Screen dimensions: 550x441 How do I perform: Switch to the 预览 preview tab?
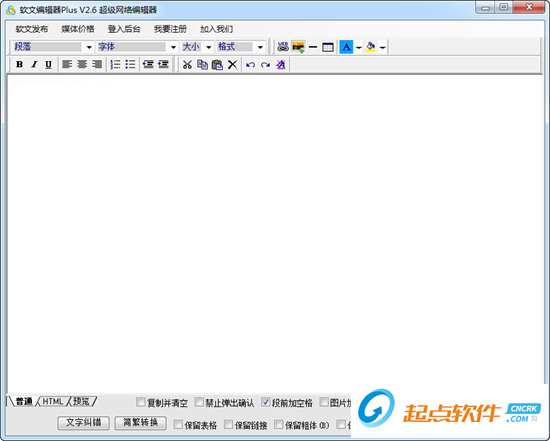[x=81, y=401]
